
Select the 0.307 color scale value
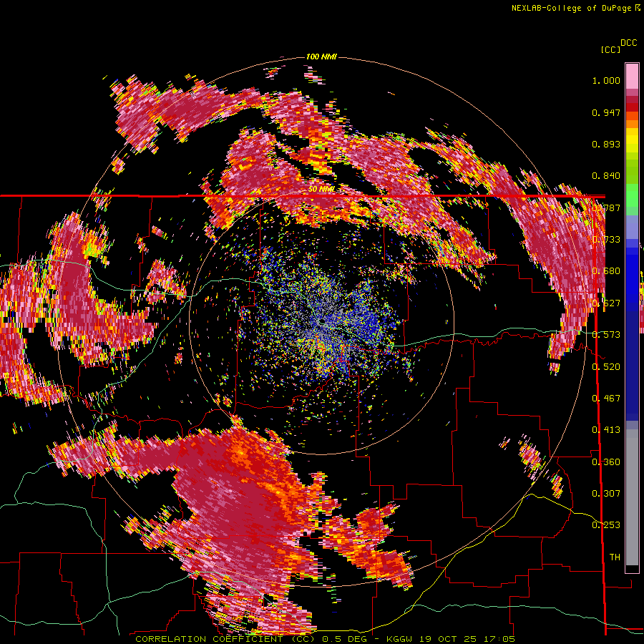pyautogui.click(x=606, y=494)
